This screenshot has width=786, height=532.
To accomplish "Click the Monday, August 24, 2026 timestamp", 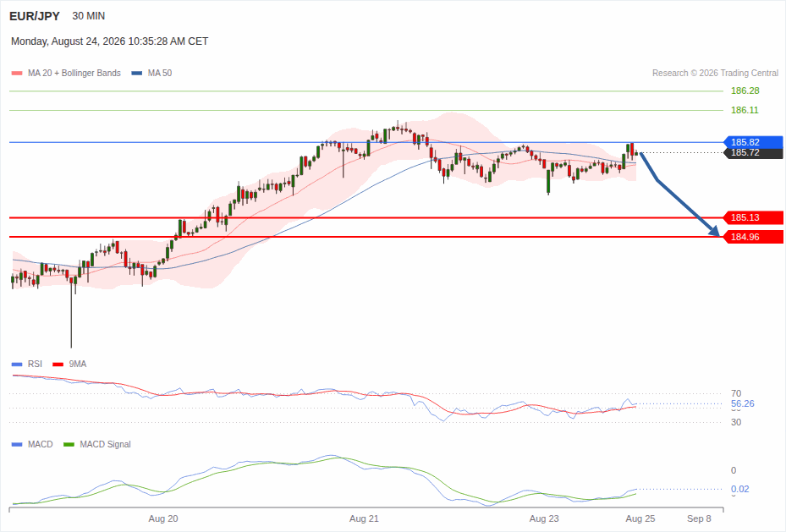I will (110, 41).
